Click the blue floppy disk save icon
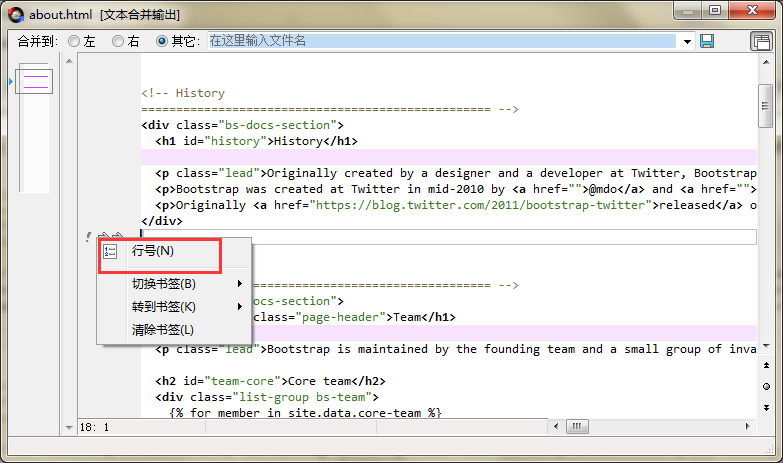This screenshot has width=783, height=463. point(707,41)
